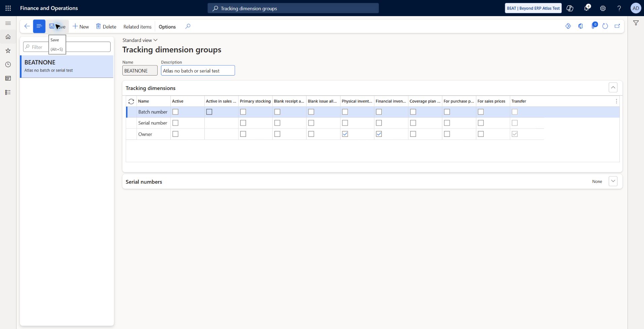Open Modules list icon in sidebar
The height and width of the screenshot is (329, 644).
pos(8,92)
